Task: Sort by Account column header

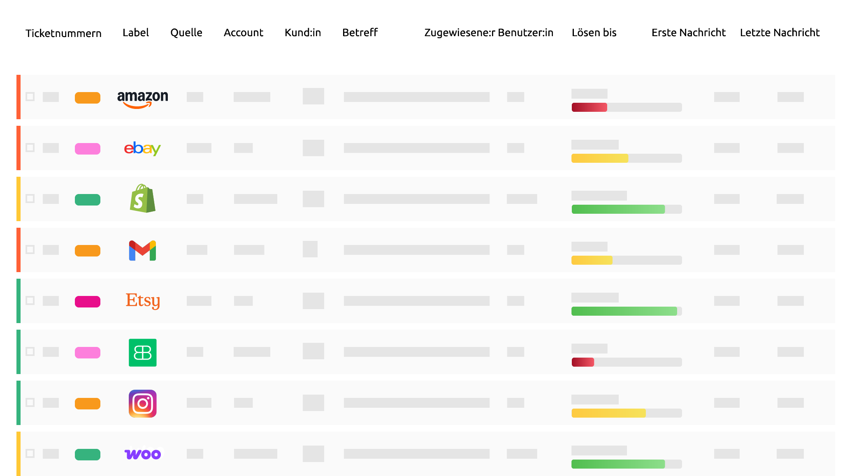Action: pyautogui.click(x=244, y=32)
